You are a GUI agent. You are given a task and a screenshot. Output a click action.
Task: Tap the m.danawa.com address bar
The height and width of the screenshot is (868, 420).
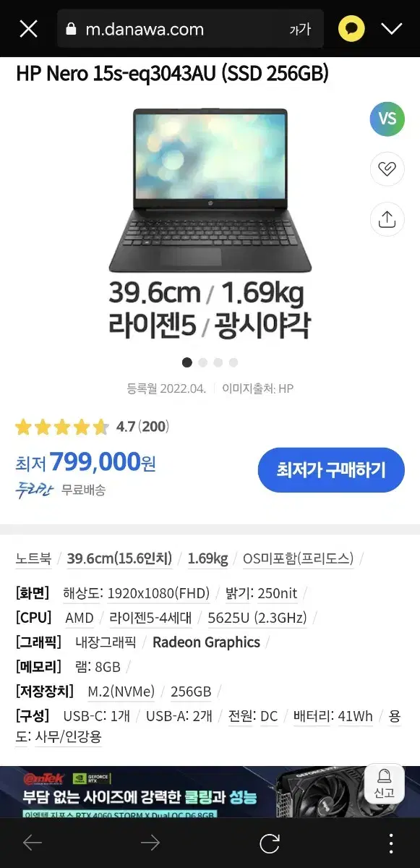[145, 28]
